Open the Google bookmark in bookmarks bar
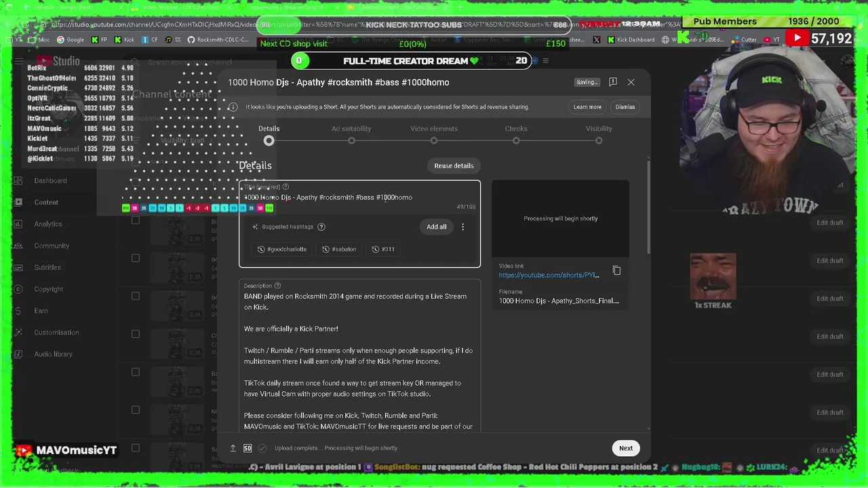 pos(70,40)
